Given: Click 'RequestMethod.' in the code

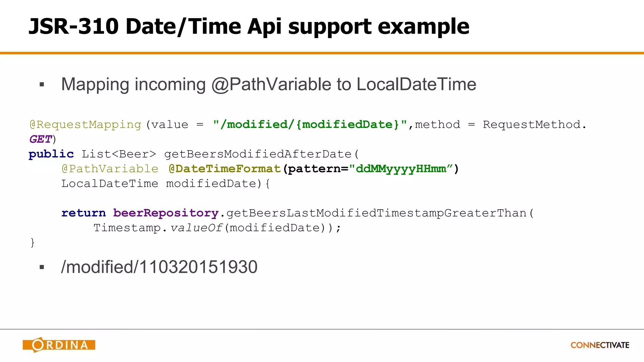Looking at the screenshot, I should click(x=535, y=124).
